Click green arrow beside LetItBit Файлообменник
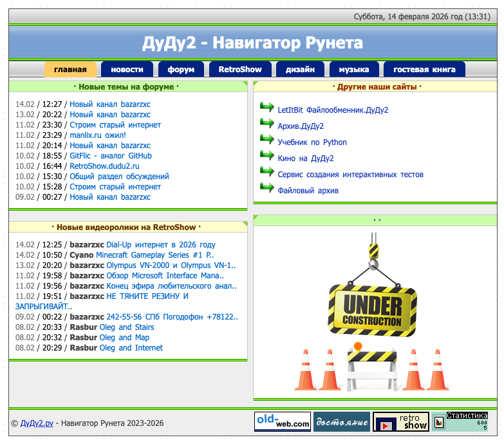 (x=267, y=107)
